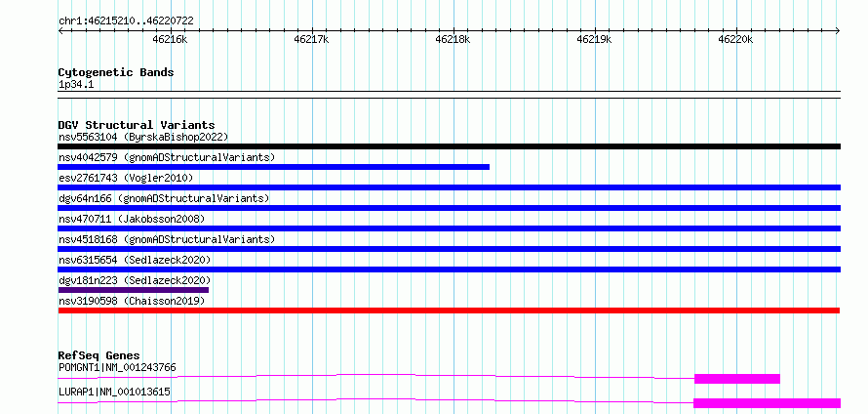Screen dimensions: 868x414
Task: Open the nsv4042579 (gnomADStructuralVariants) label
Action: pyautogui.click(x=167, y=157)
